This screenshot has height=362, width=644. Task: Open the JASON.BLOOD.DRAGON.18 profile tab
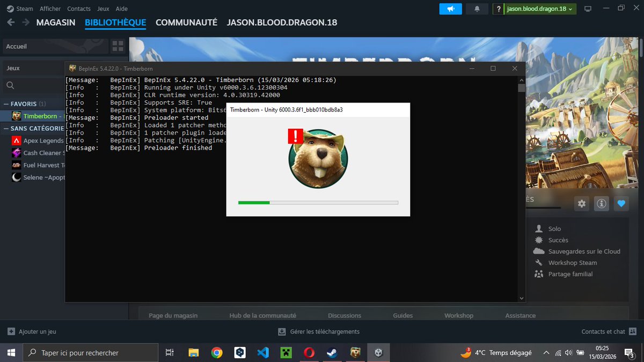[x=282, y=23]
